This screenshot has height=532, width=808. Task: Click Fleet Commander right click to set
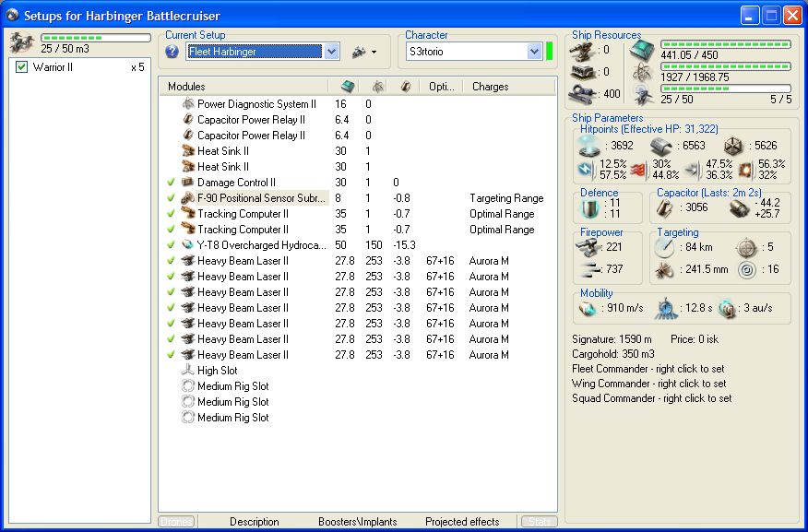pos(648,371)
